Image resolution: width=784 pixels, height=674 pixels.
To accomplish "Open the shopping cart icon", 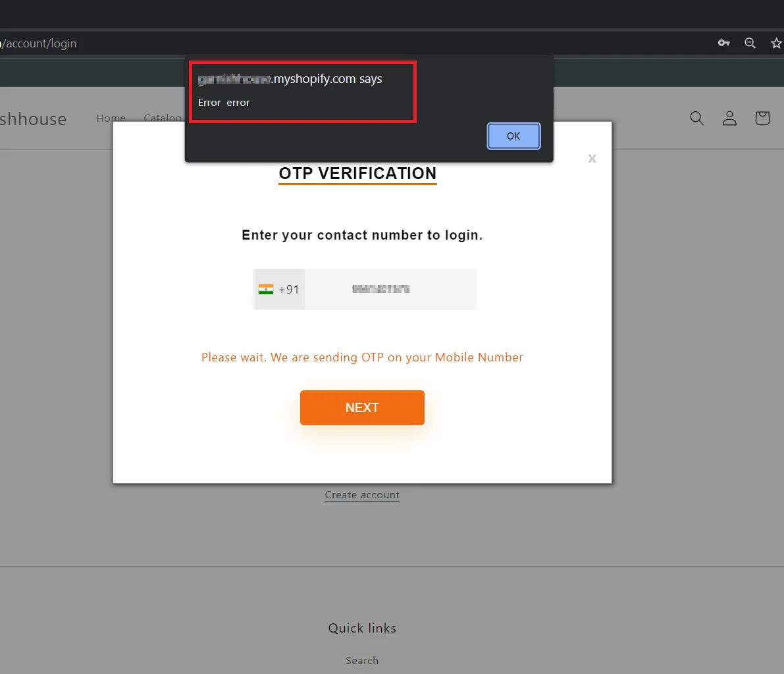I will (762, 118).
